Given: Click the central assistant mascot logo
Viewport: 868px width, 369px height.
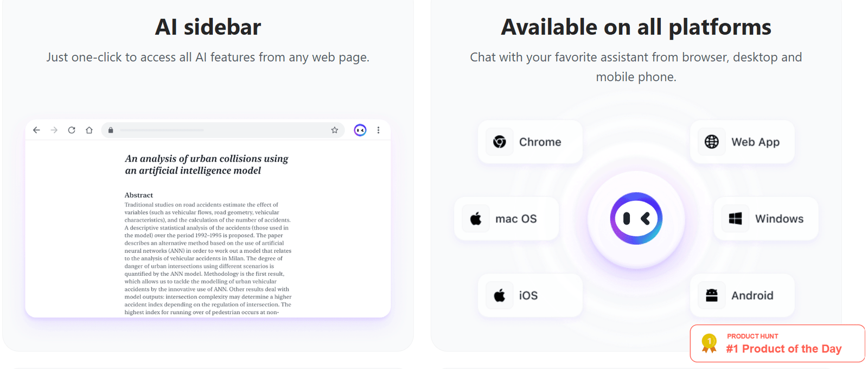Looking at the screenshot, I should pyautogui.click(x=636, y=219).
